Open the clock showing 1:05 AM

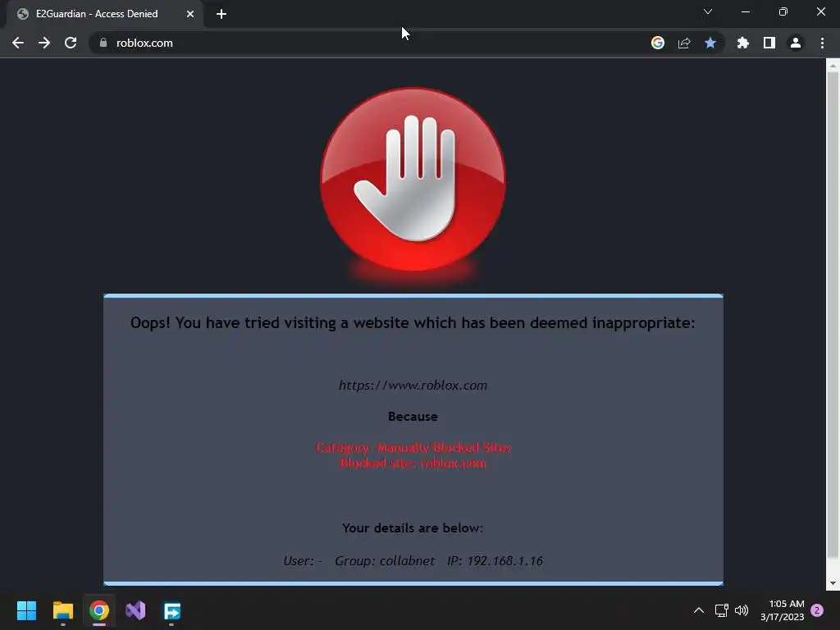(x=783, y=610)
